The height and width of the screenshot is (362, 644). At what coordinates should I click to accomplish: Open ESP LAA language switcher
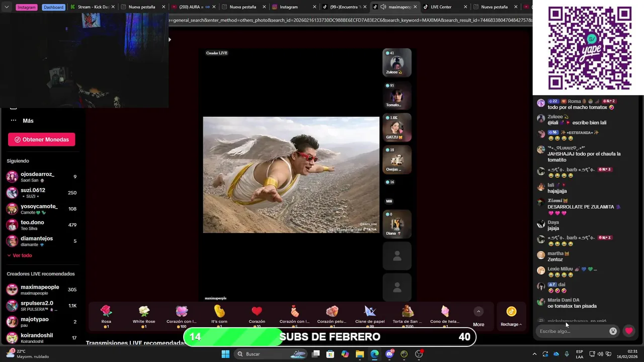click(580, 354)
